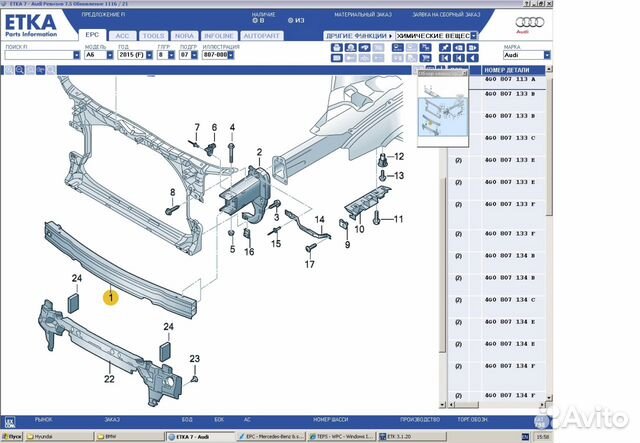Click the catalog user icon in toolbar
Image resolution: width=640 pixels, height=443 pixels.
tap(398, 47)
